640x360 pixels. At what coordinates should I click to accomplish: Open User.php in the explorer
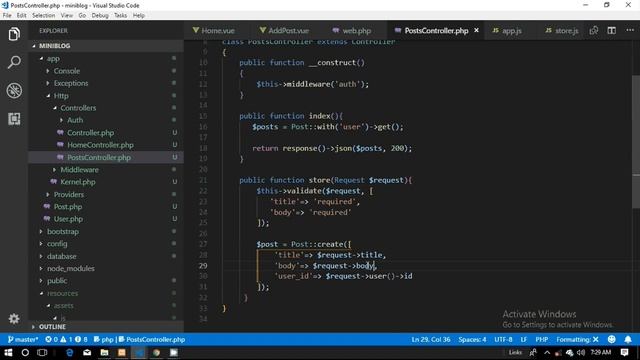click(x=68, y=219)
